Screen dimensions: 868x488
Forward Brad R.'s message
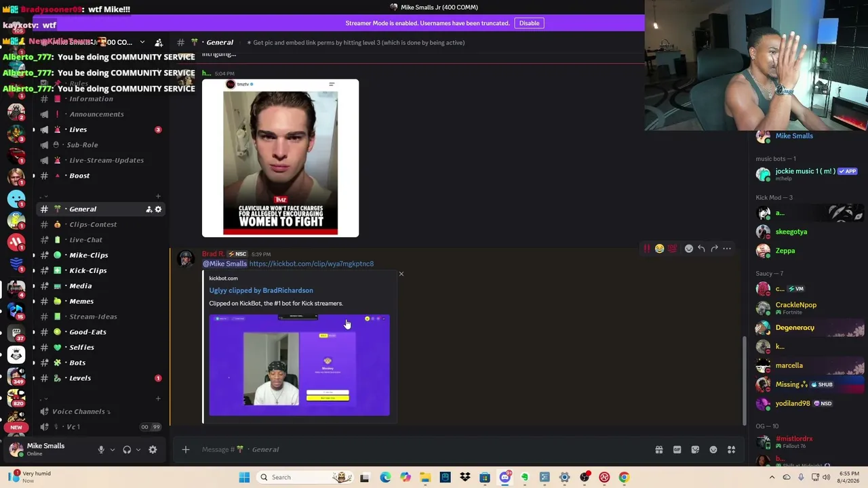(714, 249)
